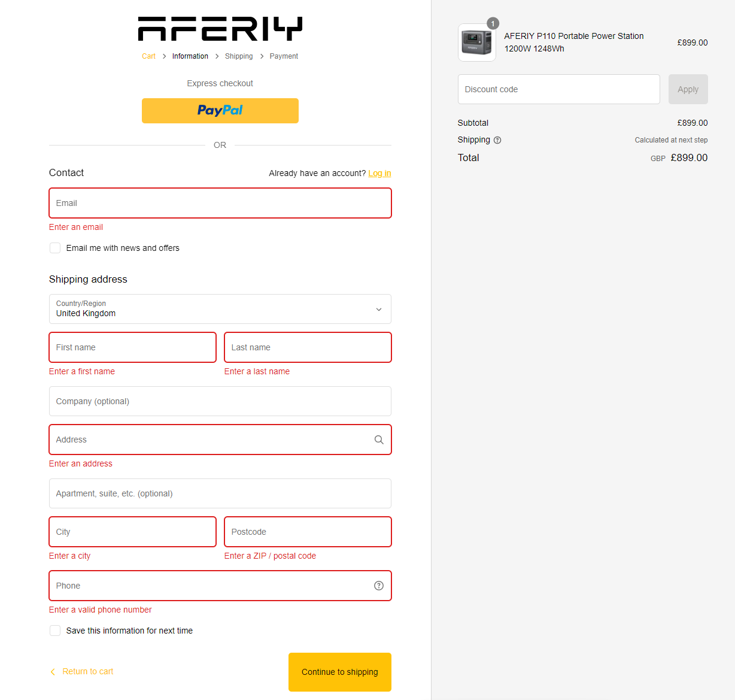The width and height of the screenshot is (735, 700).
Task: Open the Country/Region dropdown
Action: pos(220,309)
